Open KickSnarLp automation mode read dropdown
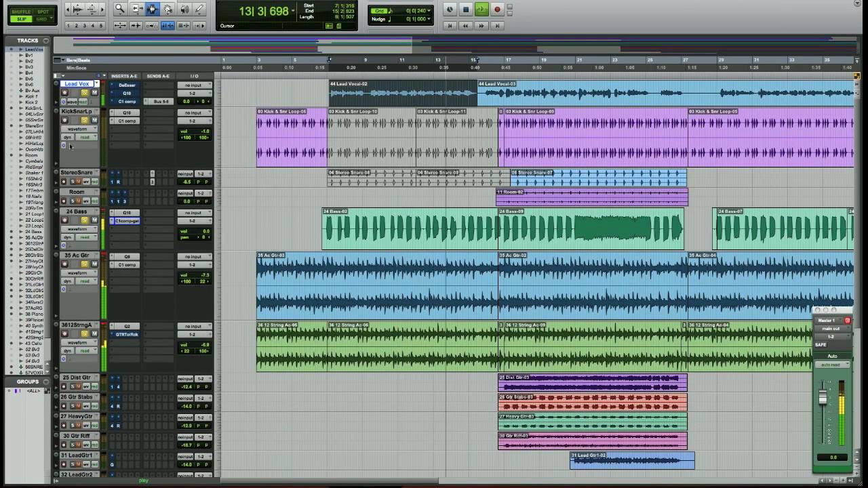This screenshot has height=488, width=868. 86,137
